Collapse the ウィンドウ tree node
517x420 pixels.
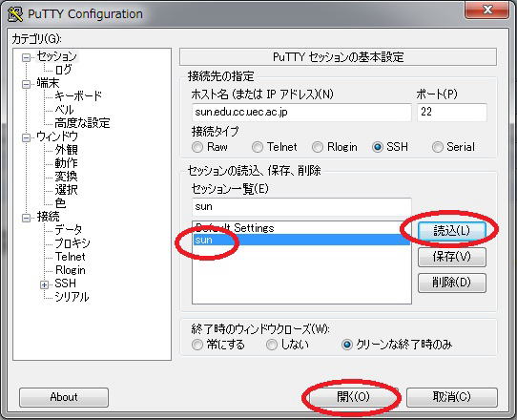(x=26, y=137)
